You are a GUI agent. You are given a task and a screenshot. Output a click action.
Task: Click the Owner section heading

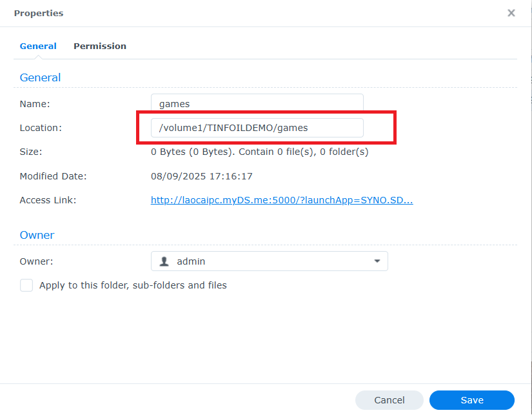[x=37, y=235]
